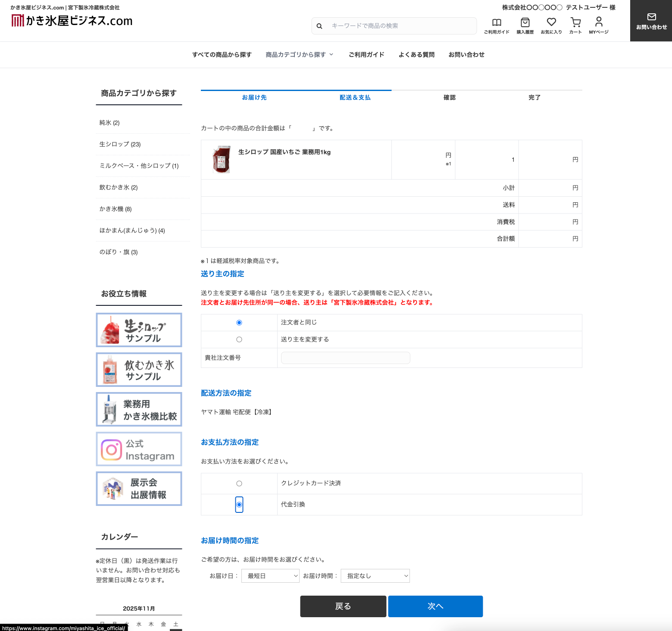This screenshot has height=631, width=672.
Task: Select the 送り主を変更する radio button
Action: pyautogui.click(x=239, y=340)
